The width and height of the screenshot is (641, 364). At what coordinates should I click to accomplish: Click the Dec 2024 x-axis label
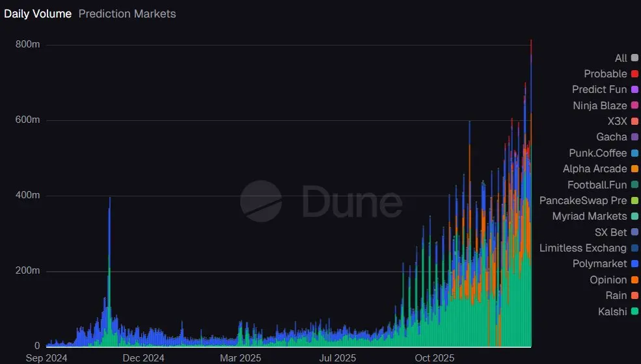pos(143,358)
